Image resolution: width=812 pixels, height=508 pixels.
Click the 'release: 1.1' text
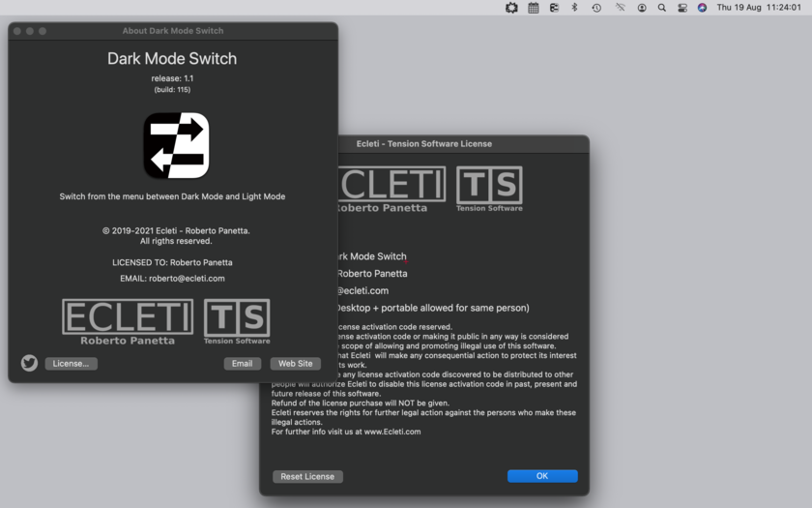coord(172,78)
